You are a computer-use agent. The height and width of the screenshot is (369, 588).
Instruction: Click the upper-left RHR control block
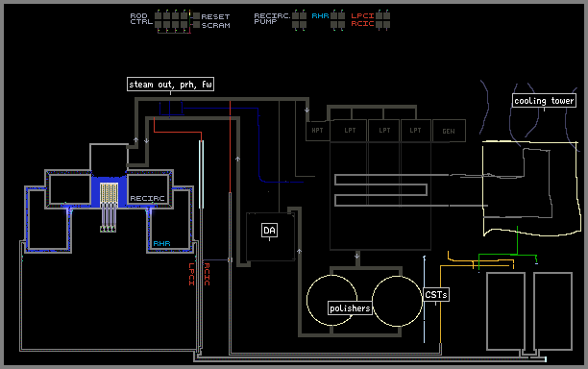[334, 15]
